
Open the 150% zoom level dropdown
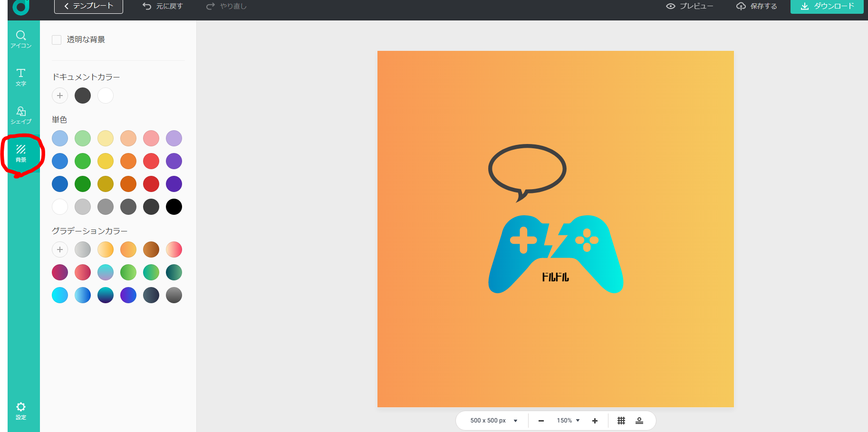(568, 421)
